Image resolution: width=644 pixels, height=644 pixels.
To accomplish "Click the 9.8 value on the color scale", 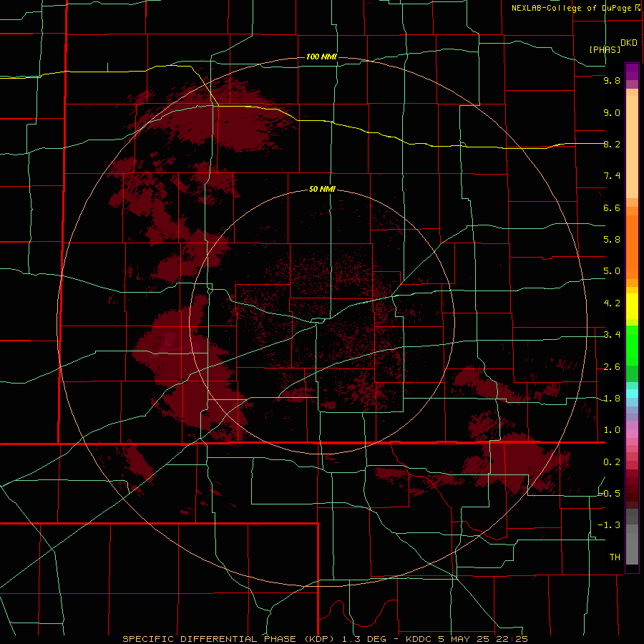I will [x=612, y=80].
